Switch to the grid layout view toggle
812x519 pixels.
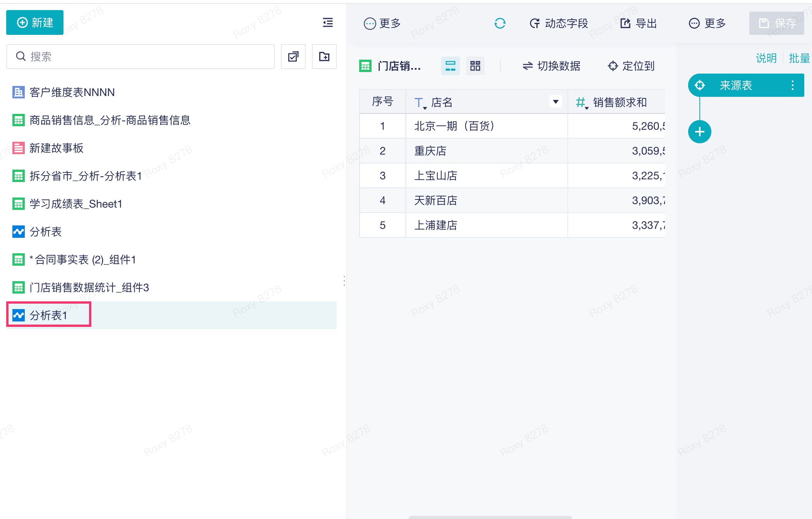475,66
